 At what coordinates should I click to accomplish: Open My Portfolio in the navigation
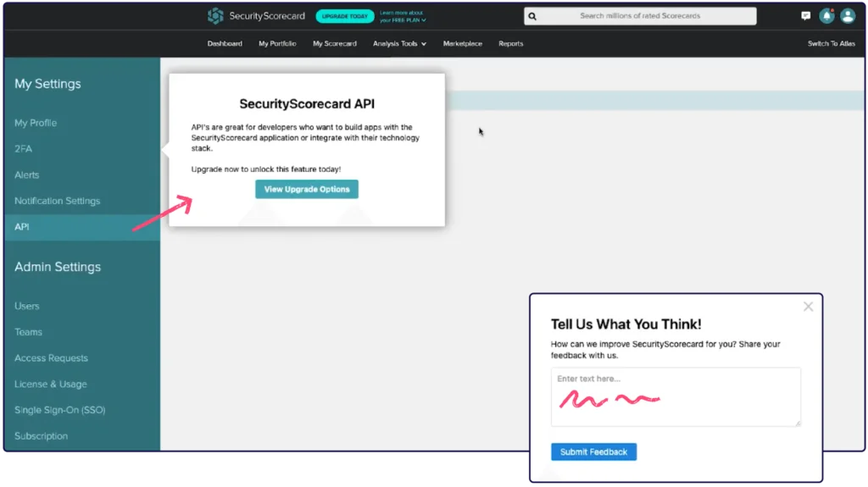(x=277, y=44)
